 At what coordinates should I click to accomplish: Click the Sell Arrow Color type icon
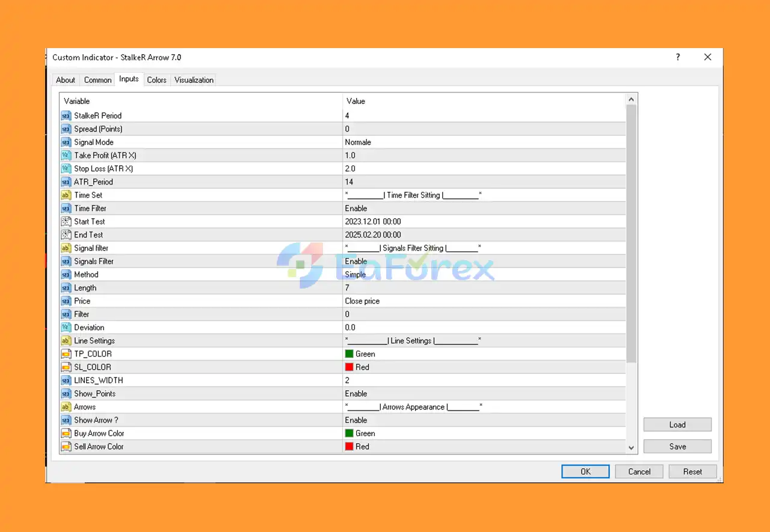(x=66, y=446)
